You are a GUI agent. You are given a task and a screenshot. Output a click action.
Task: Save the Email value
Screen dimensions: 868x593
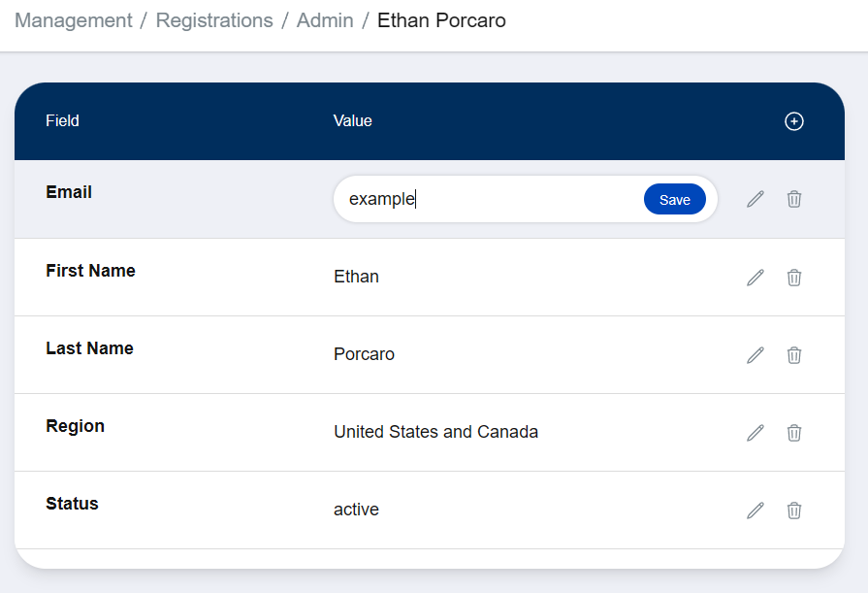click(675, 200)
